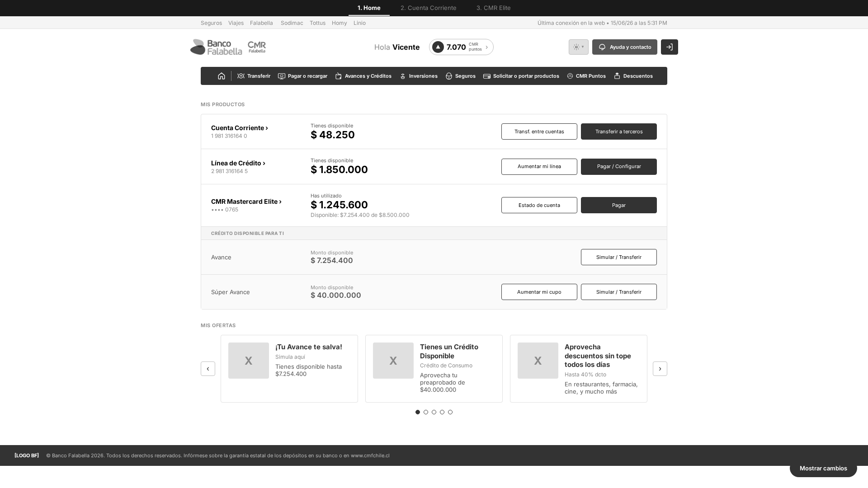Viewport: 868px width, 488px height.
Task: Select fifth carousel dot
Action: click(450, 412)
